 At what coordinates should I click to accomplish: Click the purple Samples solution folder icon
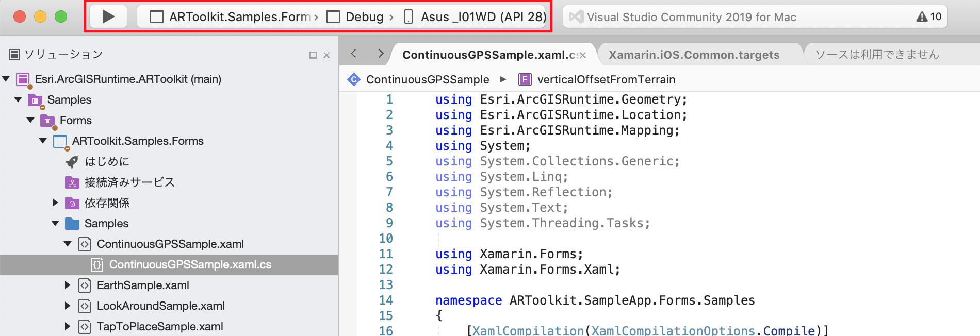(36, 100)
